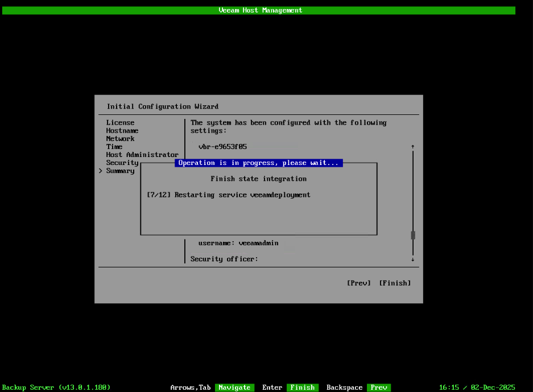Click the [Prev] button
Image resolution: width=533 pixels, height=392 pixels.
[358, 283]
